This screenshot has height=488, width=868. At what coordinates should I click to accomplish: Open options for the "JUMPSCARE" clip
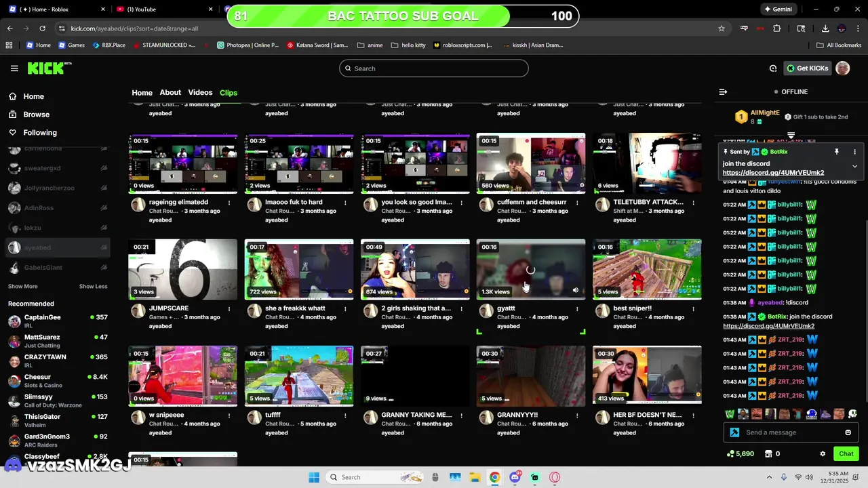[x=229, y=308]
